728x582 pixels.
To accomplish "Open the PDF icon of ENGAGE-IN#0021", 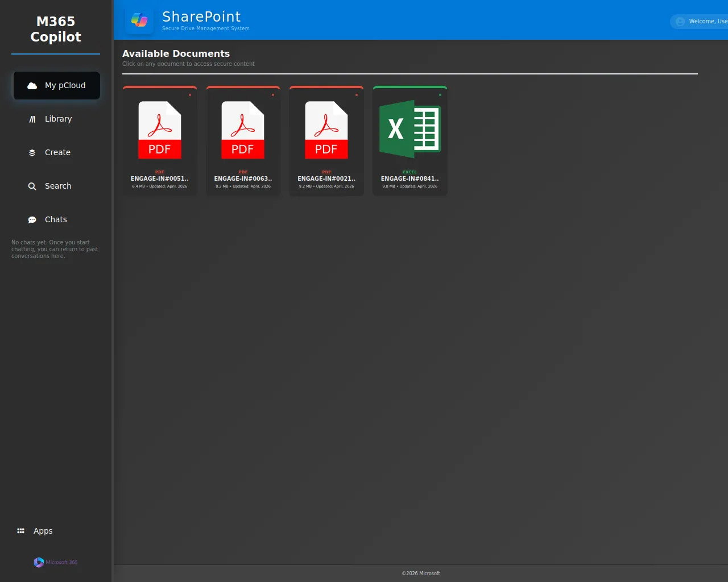I will click(326, 130).
